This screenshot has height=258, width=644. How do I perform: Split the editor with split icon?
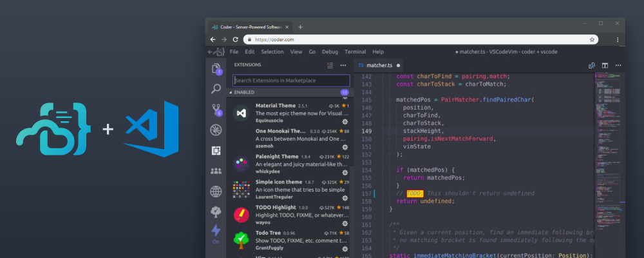tap(605, 65)
